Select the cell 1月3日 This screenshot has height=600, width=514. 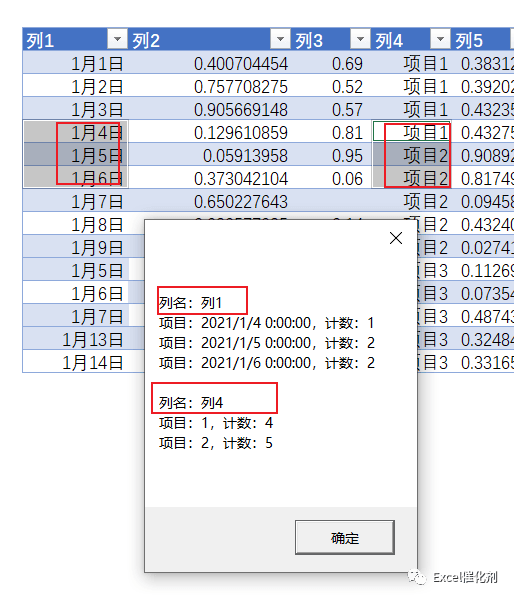coord(75,108)
